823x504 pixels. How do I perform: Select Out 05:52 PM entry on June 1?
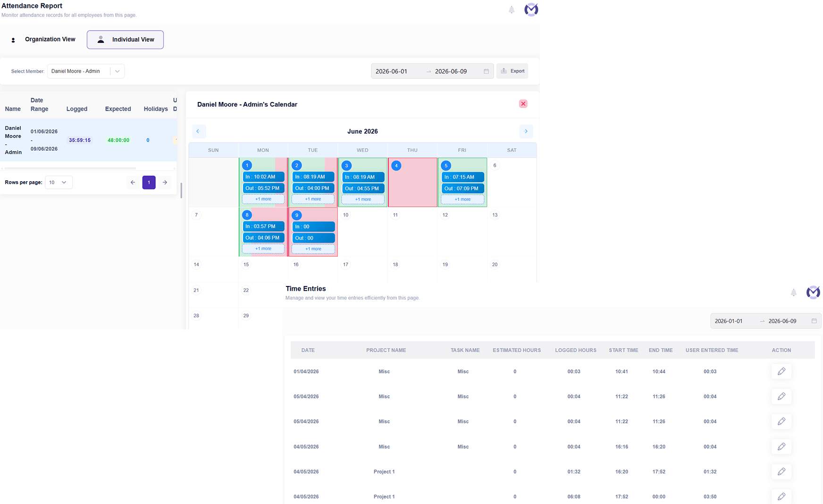coord(263,188)
